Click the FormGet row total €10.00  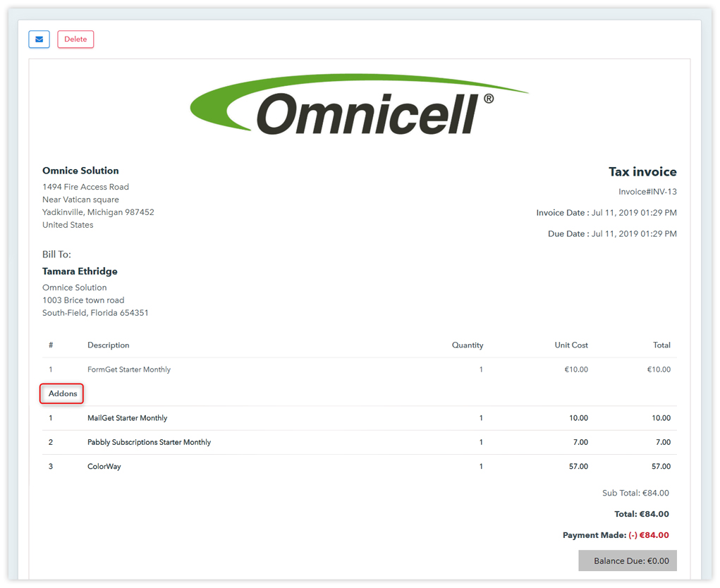click(x=659, y=369)
